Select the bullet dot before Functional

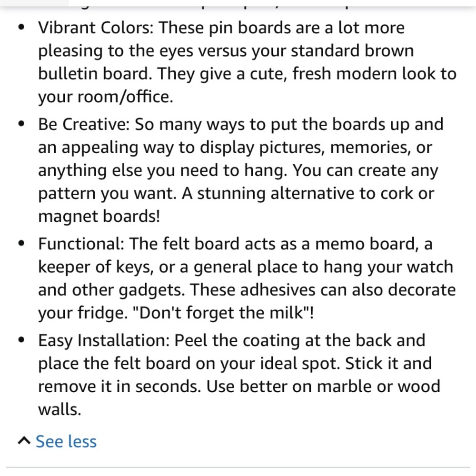(x=21, y=243)
